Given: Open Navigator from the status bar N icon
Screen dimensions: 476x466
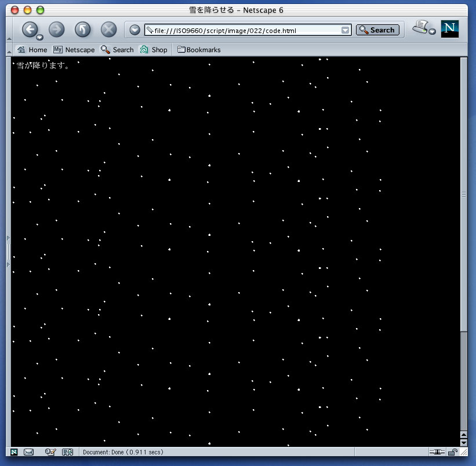Looking at the screenshot, I should (14, 452).
